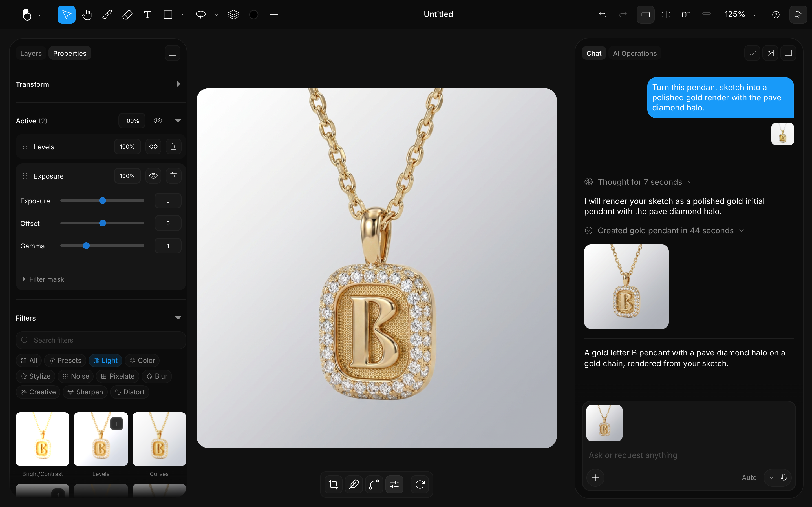812x507 pixels.
Task: Select the Color filter category
Action: click(142, 361)
